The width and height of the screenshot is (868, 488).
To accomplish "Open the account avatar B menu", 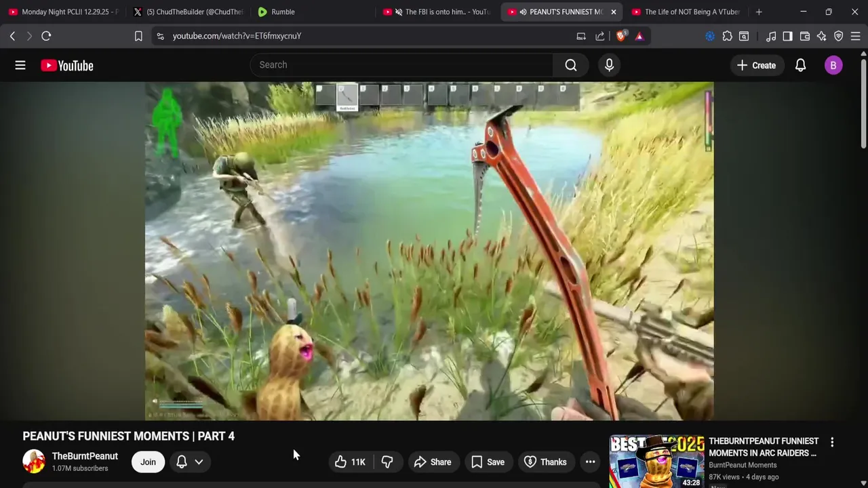I will pyautogui.click(x=833, y=65).
